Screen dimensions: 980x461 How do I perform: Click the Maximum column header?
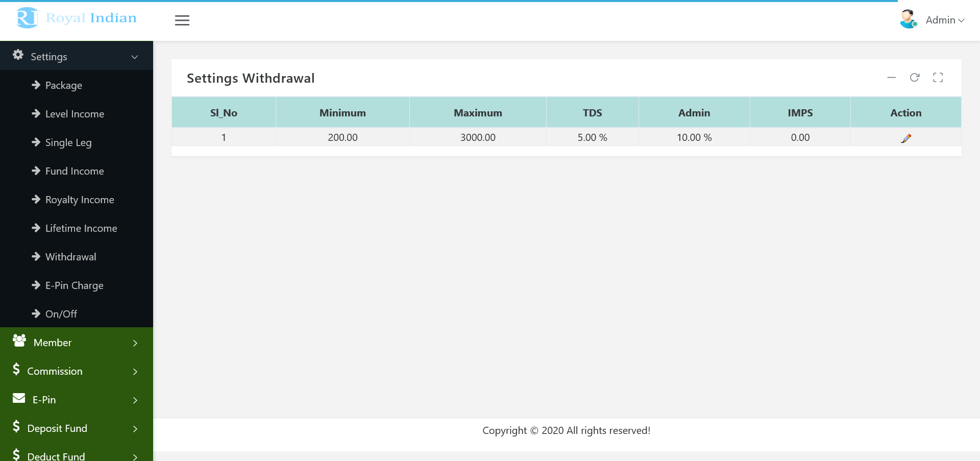[478, 113]
